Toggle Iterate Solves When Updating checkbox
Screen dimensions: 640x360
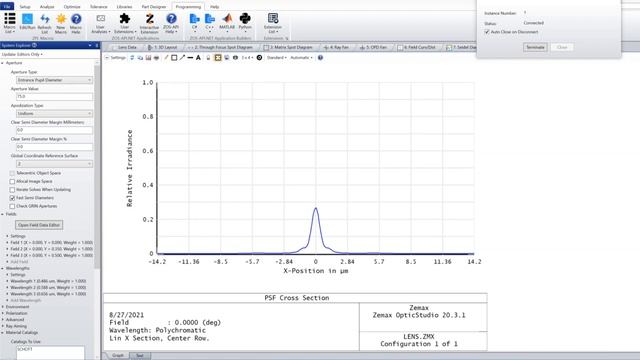pyautogui.click(x=12, y=190)
